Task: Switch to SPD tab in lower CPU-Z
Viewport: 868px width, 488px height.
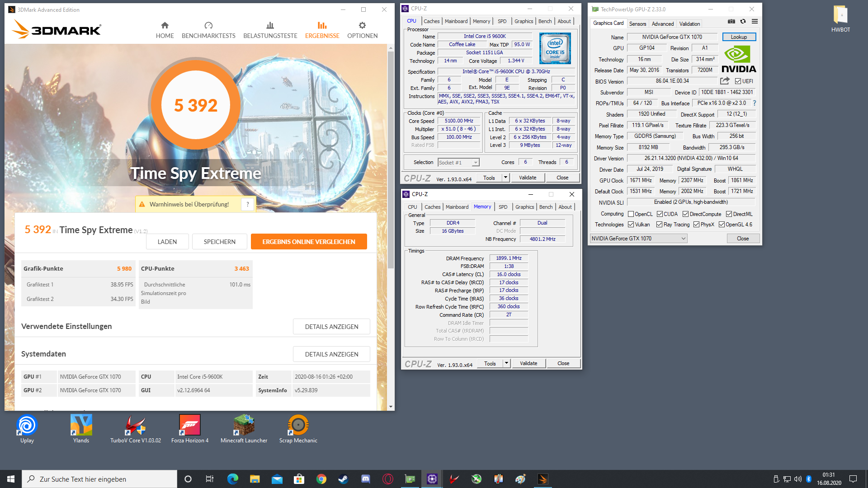Action: 503,207
